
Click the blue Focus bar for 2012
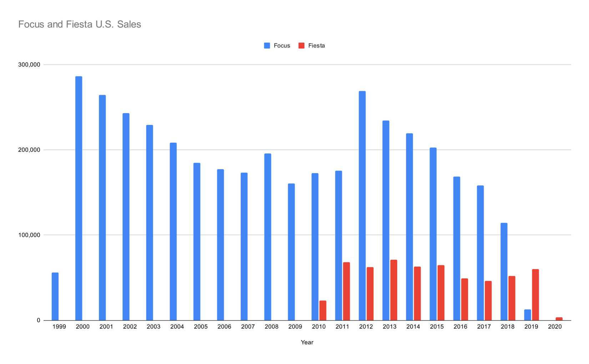point(362,206)
